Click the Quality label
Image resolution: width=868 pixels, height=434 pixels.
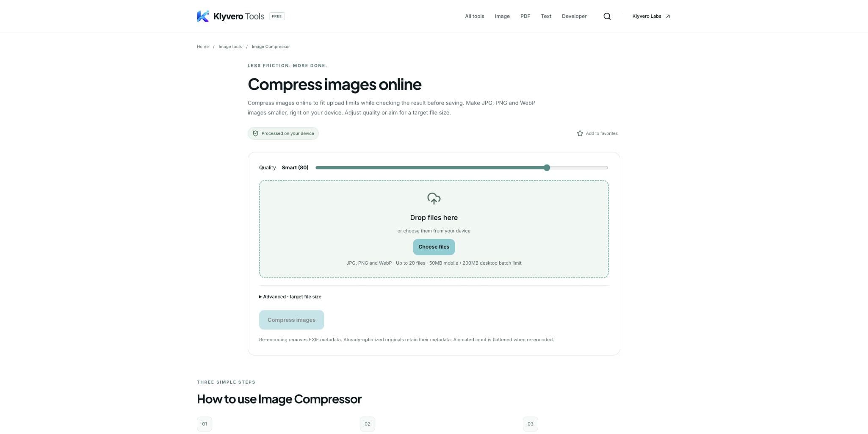pos(267,168)
